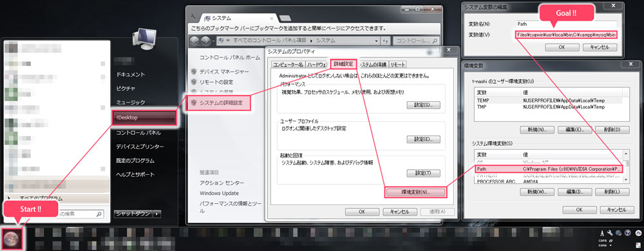The width and height of the screenshot is (644, 251).
Task: Click the IME 'A' tray icon
Action: [601, 233]
